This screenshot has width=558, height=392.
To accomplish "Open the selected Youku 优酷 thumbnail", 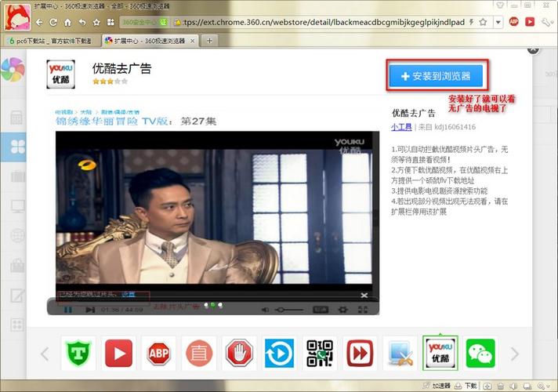I will click(440, 353).
